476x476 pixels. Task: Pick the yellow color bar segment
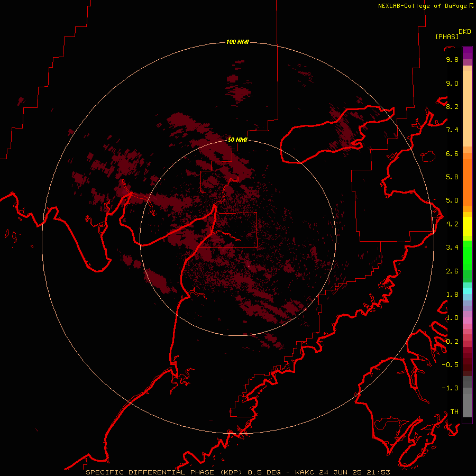[467, 226]
